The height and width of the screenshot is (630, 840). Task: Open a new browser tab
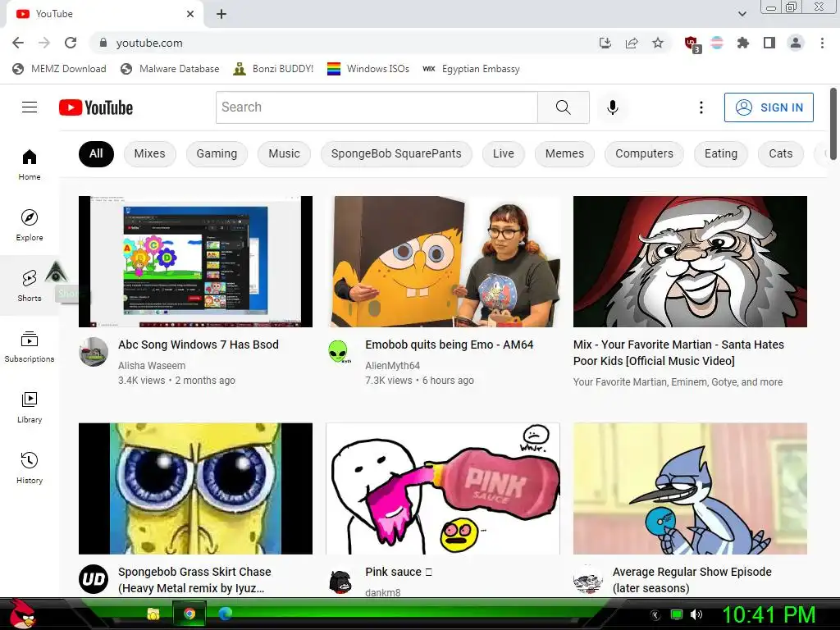pyautogui.click(x=221, y=14)
